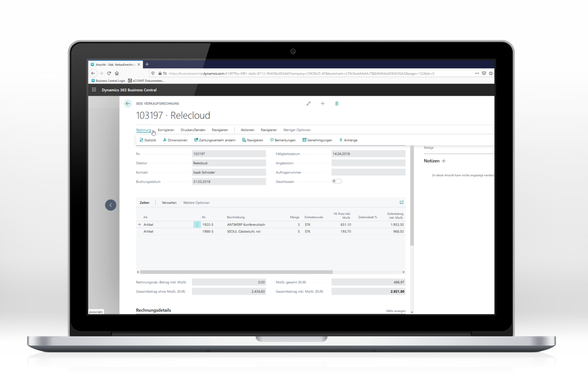This screenshot has width=588, height=392.
Task: Click the Angebotsnr. field
Action: tap(368, 163)
